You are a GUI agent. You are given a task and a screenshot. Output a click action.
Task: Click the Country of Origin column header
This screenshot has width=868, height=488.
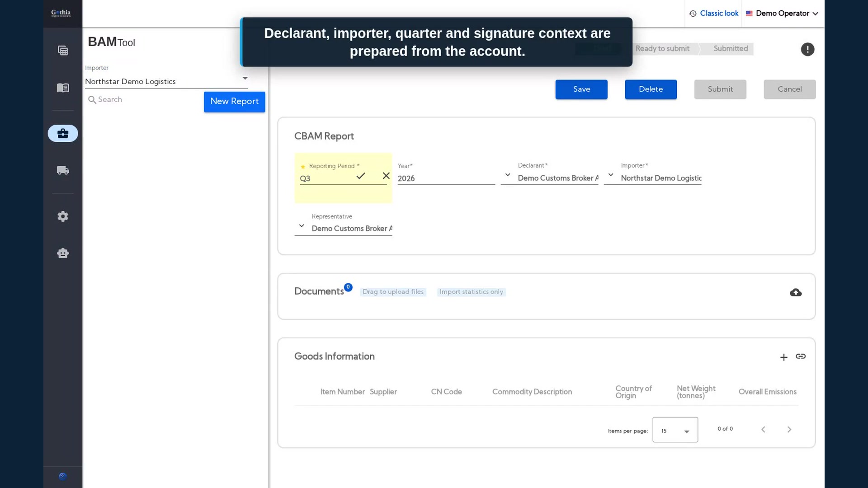(633, 392)
